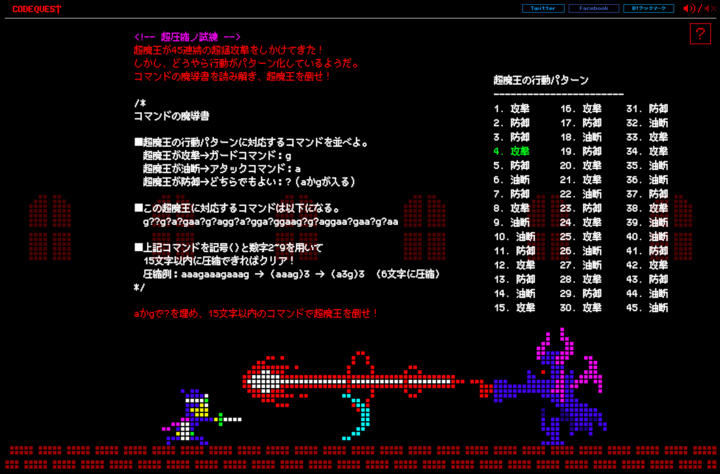Click compression example aaagaaagaaag line
The width and height of the screenshot is (720, 474).
[292, 275]
